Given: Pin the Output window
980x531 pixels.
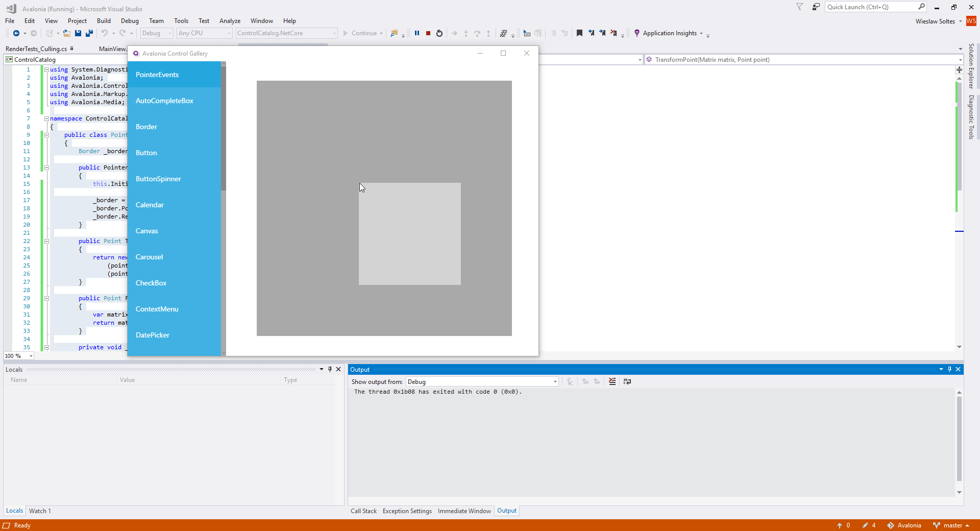Looking at the screenshot, I should tap(949, 369).
